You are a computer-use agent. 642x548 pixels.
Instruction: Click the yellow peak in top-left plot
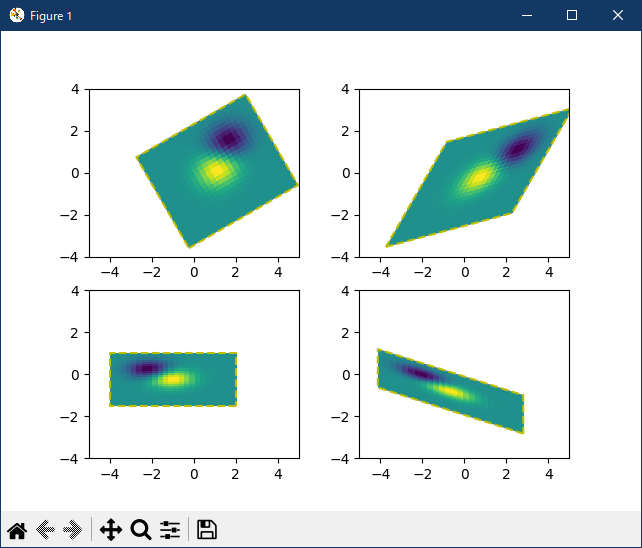[216, 170]
